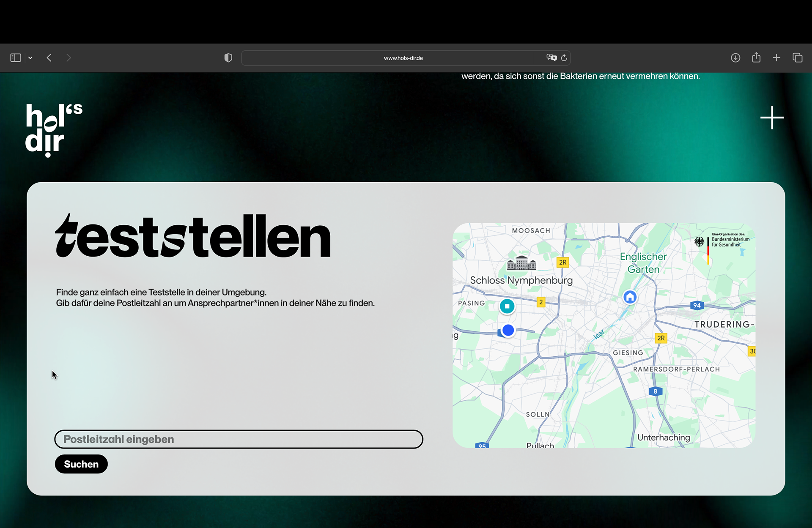The height and width of the screenshot is (528, 812).
Task: Open the sidebar options dropdown chevron
Action: point(30,58)
